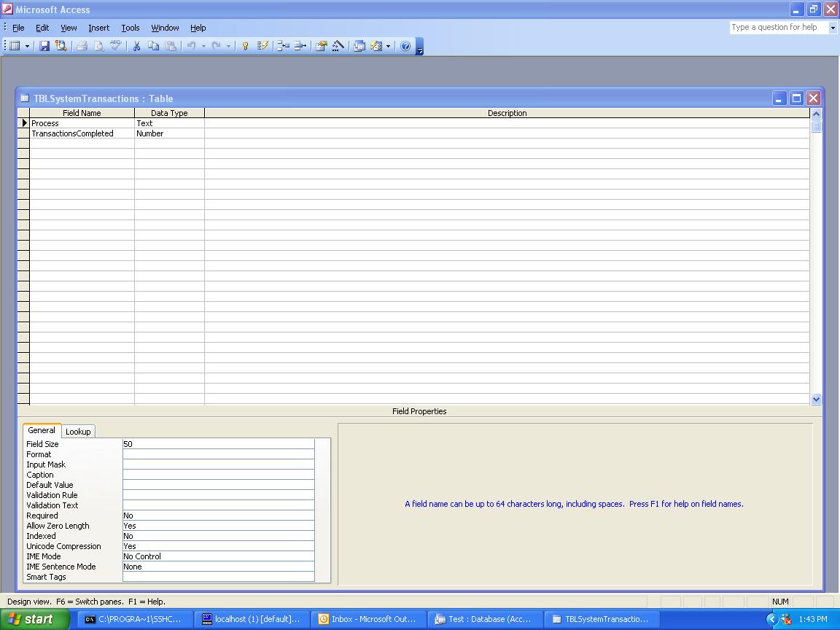Click the Primary Key toolbar icon

[x=245, y=46]
